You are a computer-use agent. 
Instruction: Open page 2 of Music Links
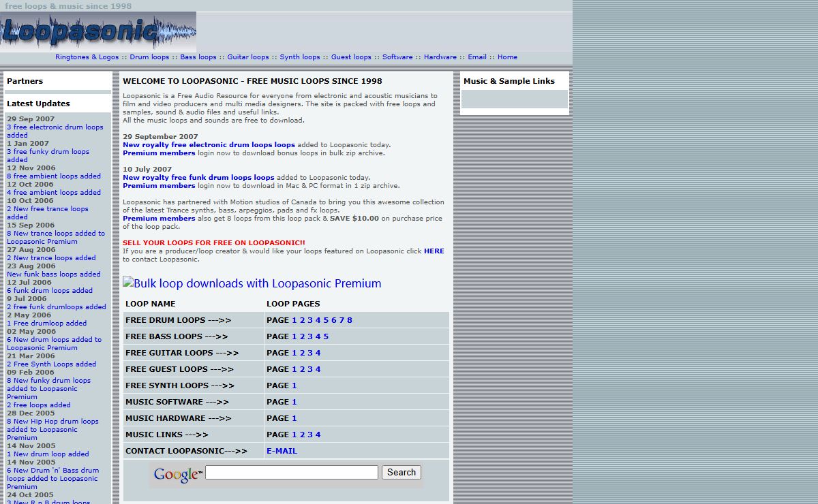(x=302, y=435)
